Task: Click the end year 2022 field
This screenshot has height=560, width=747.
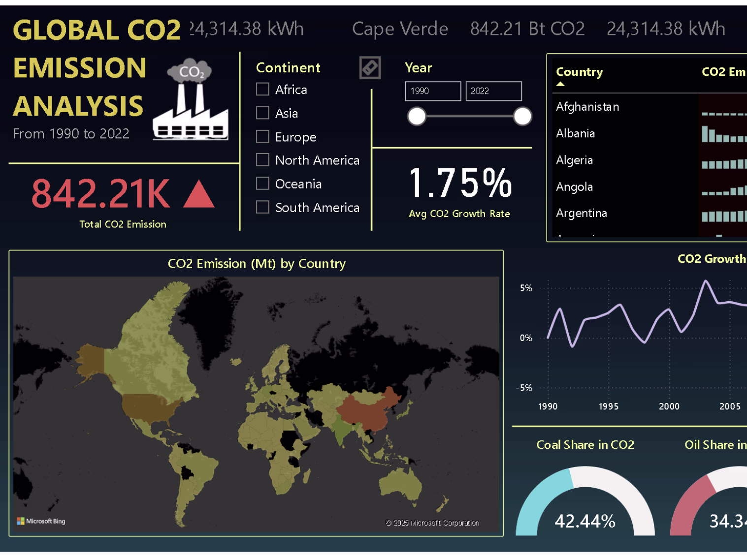Action: pyautogui.click(x=493, y=91)
